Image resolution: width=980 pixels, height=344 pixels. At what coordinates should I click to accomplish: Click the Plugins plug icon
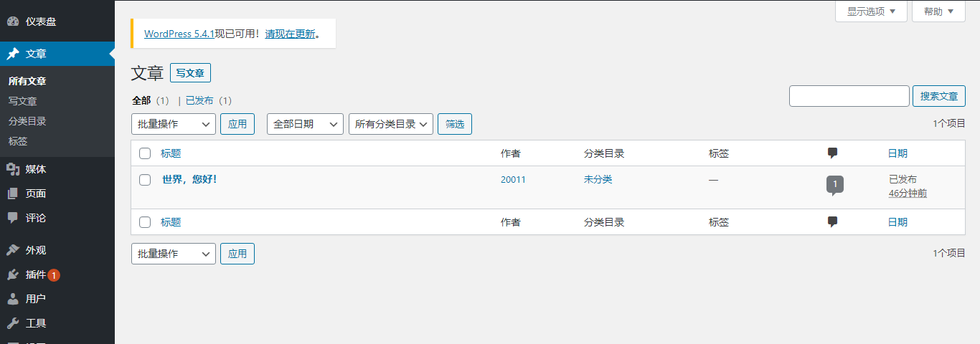13,274
